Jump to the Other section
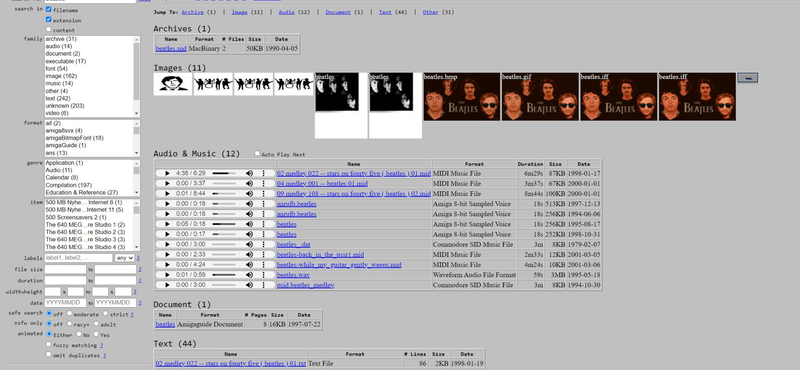800x370 pixels. [431, 12]
